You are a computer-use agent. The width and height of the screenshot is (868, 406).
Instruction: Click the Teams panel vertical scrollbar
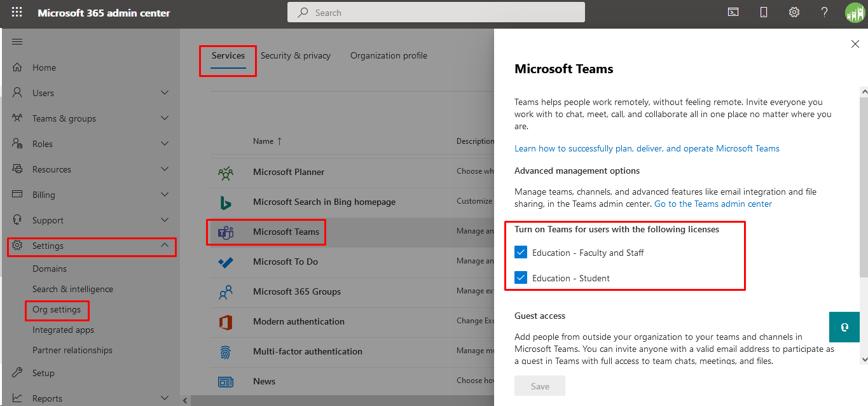pyautogui.click(x=864, y=188)
